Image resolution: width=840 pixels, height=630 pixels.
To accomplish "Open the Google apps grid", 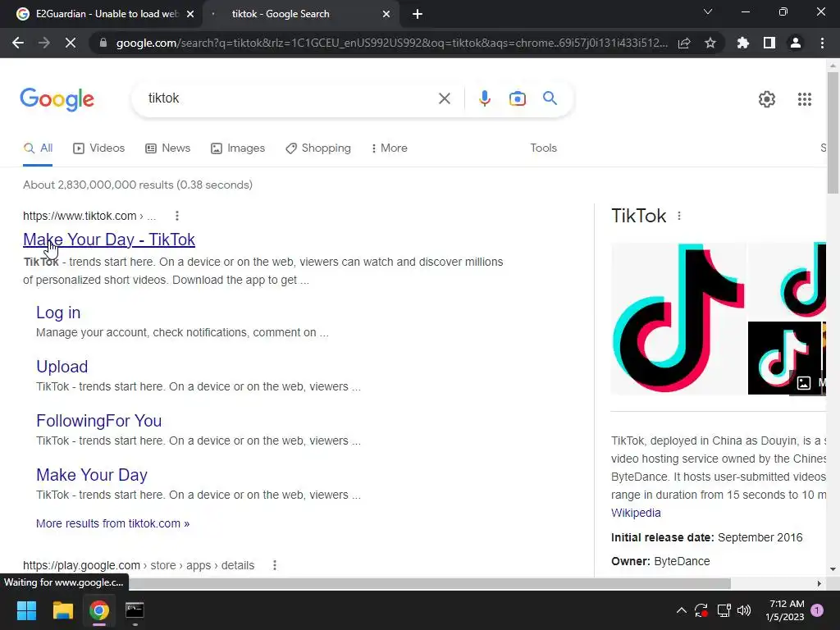I will click(x=804, y=99).
